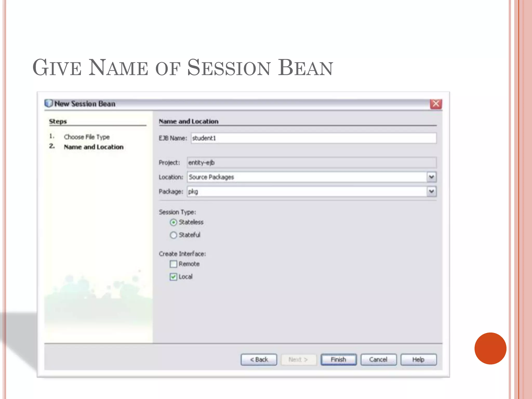Cancel the session bean wizard
Screen dimensions: 532x399
[378, 360]
